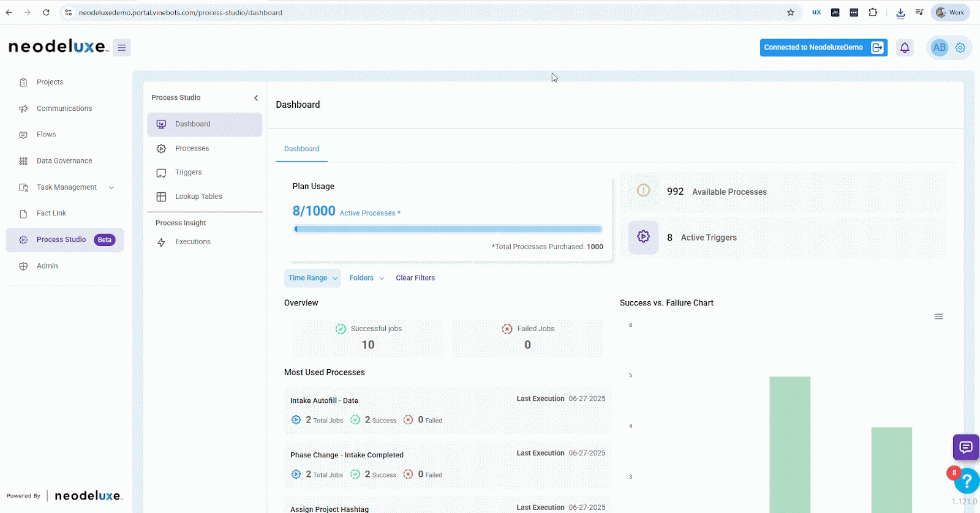
Task: Click the Clear Filters link
Action: 415,278
